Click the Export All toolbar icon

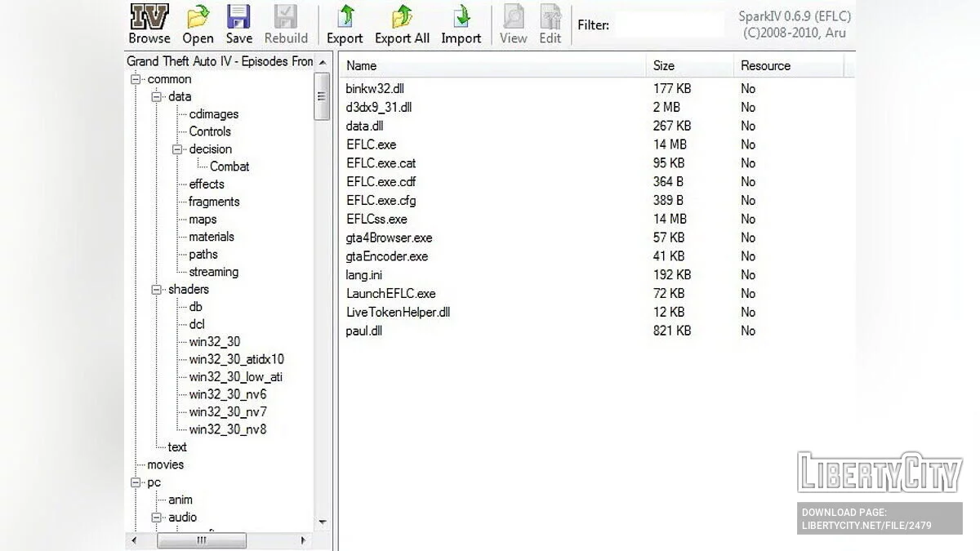point(402,17)
